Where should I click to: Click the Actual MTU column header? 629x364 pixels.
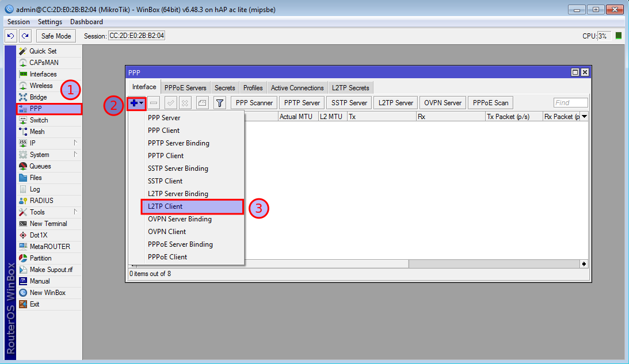pyautogui.click(x=298, y=117)
